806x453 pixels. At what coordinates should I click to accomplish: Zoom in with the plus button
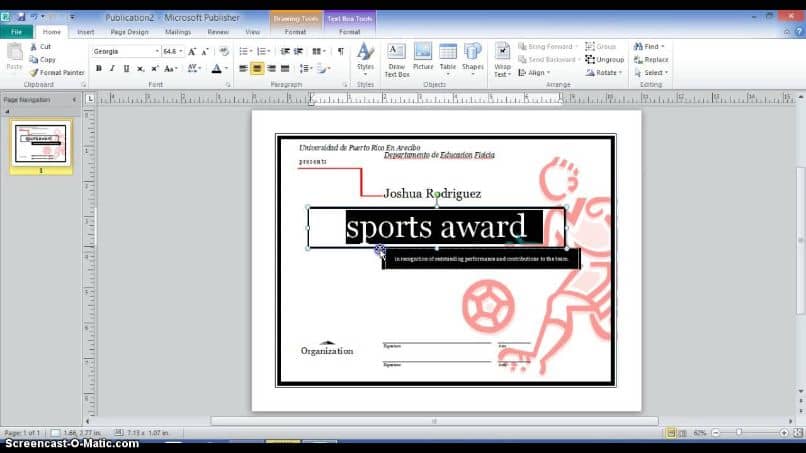784,433
